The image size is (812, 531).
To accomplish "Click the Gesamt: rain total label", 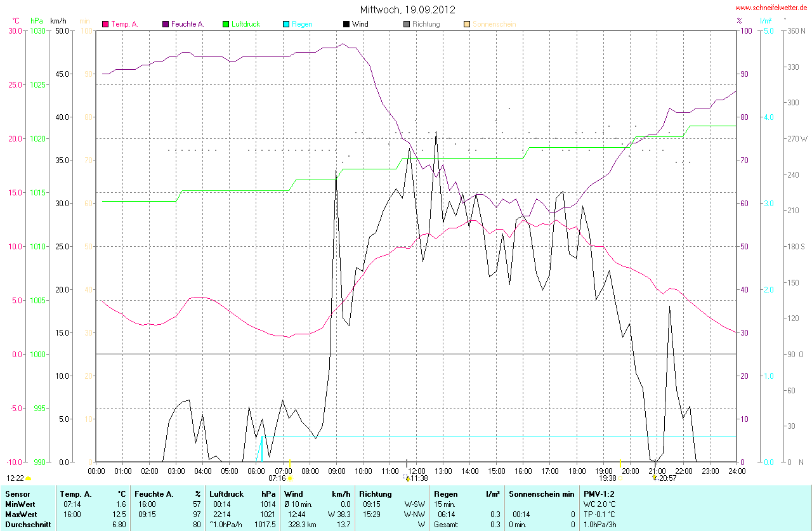I will tap(446, 525).
